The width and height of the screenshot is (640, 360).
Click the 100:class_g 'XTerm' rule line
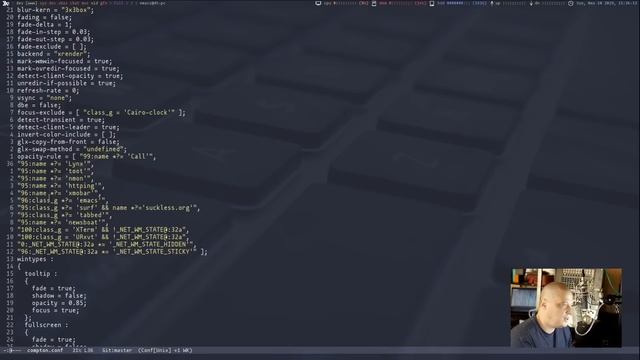point(103,230)
